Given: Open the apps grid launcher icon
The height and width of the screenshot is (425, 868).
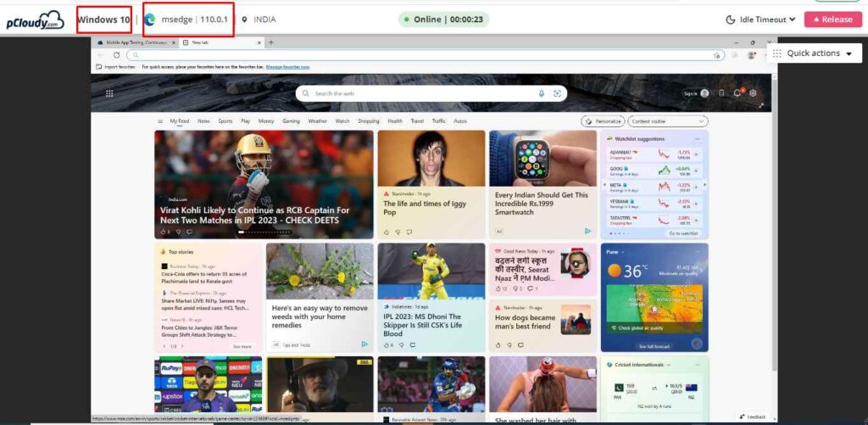Looking at the screenshot, I should pyautogui.click(x=109, y=93).
